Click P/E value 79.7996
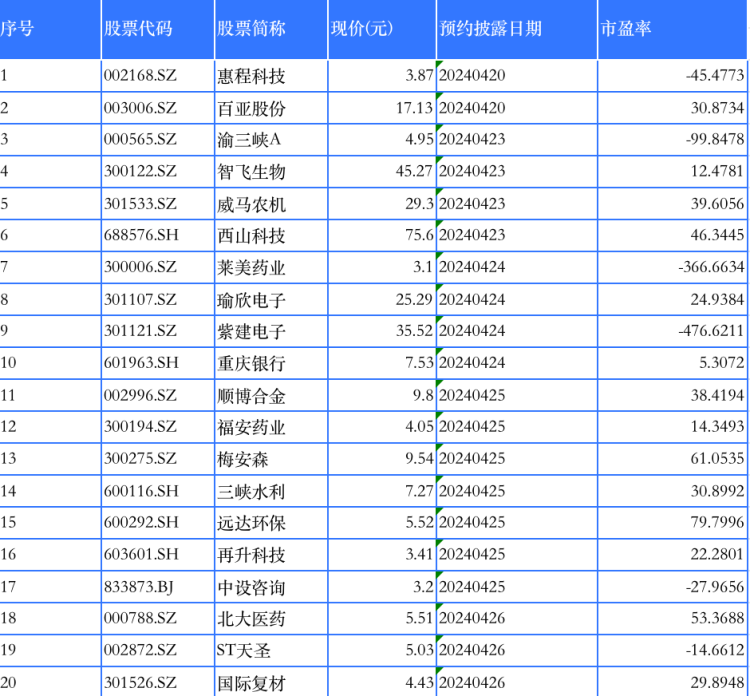The image size is (750, 696). pos(673,523)
